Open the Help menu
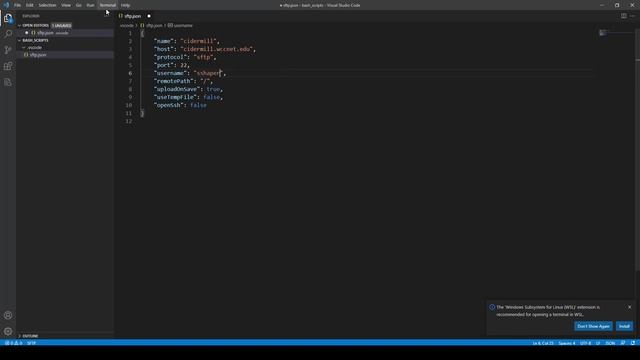Image resolution: width=640 pixels, height=360 pixels. coord(125,5)
